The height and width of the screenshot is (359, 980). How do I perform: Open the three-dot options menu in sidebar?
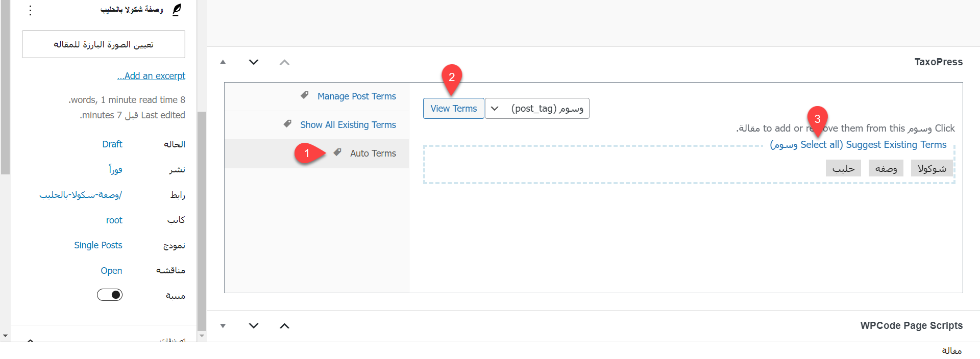[x=31, y=10]
